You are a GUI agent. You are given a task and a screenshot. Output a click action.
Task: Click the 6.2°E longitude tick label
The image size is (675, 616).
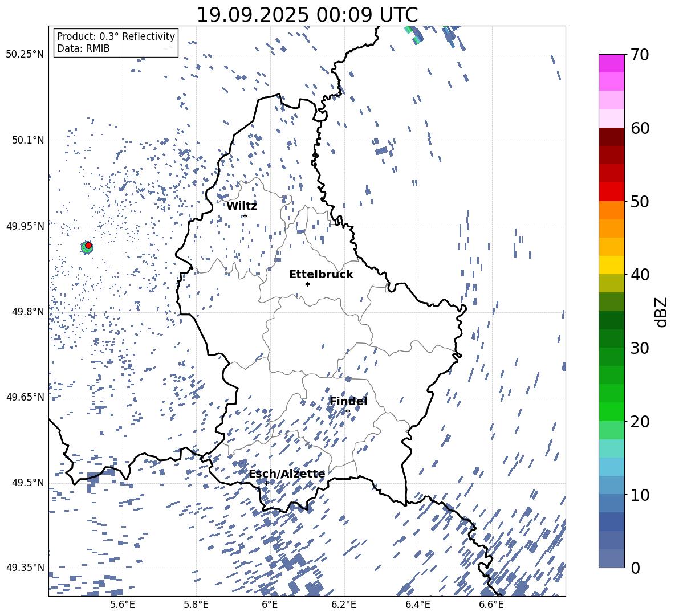click(344, 605)
